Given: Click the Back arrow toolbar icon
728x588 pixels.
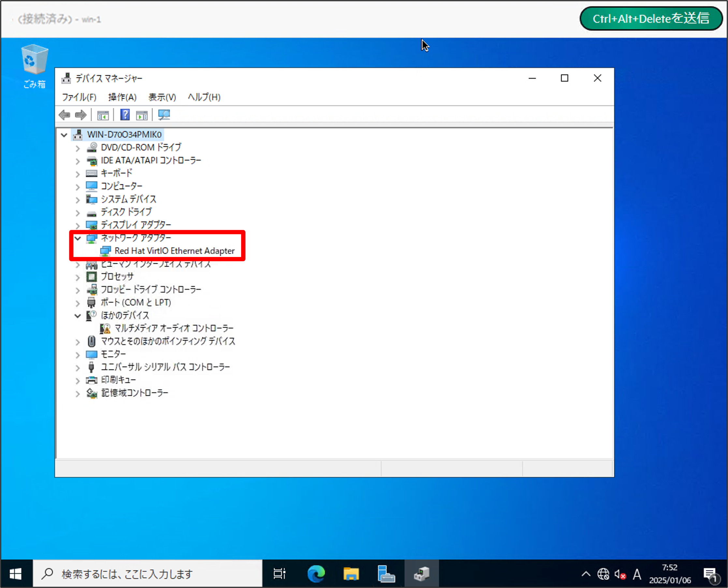Looking at the screenshot, I should [x=64, y=115].
